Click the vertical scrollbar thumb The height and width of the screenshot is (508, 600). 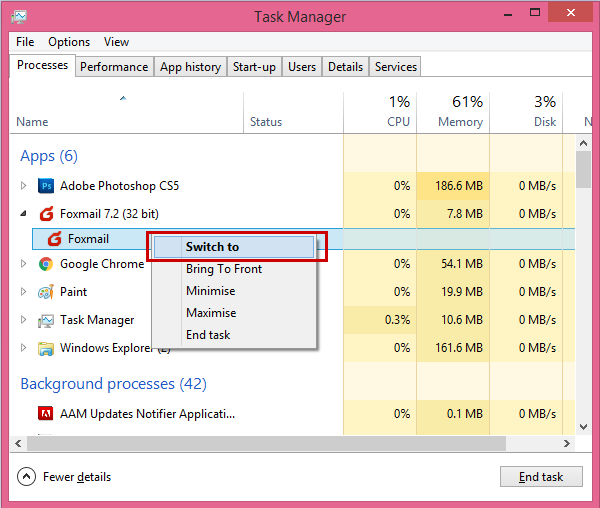583,169
